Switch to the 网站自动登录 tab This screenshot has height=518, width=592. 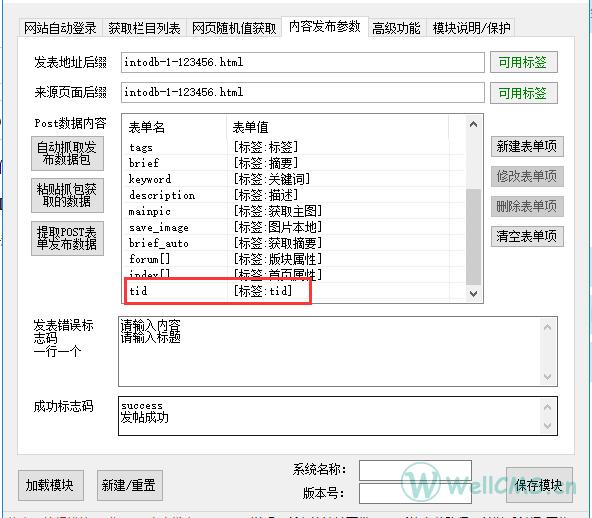pos(60,28)
